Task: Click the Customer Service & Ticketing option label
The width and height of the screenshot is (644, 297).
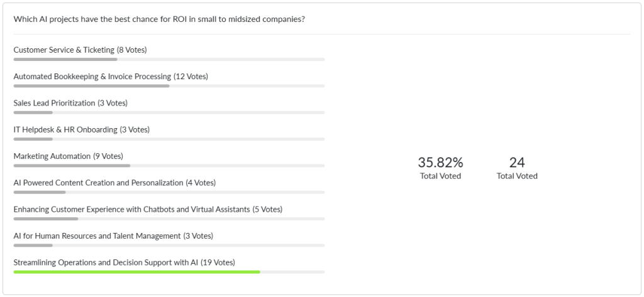Action: click(80, 50)
